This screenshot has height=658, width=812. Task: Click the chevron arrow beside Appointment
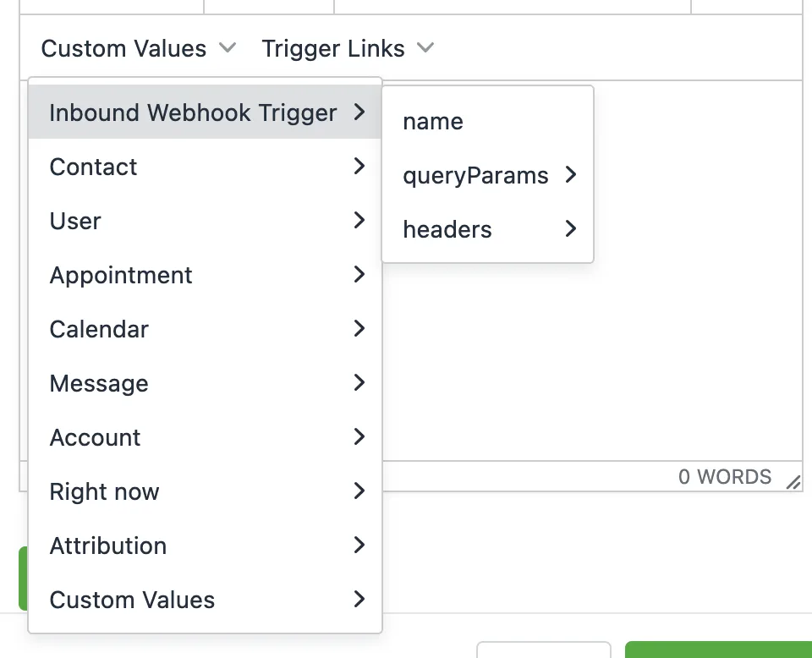click(x=359, y=275)
